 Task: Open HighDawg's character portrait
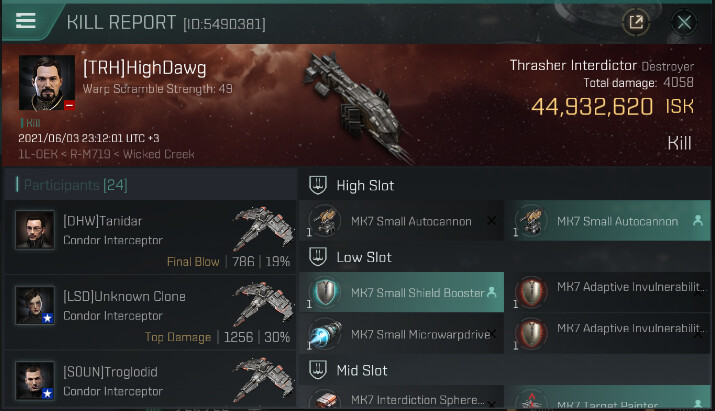pos(47,83)
